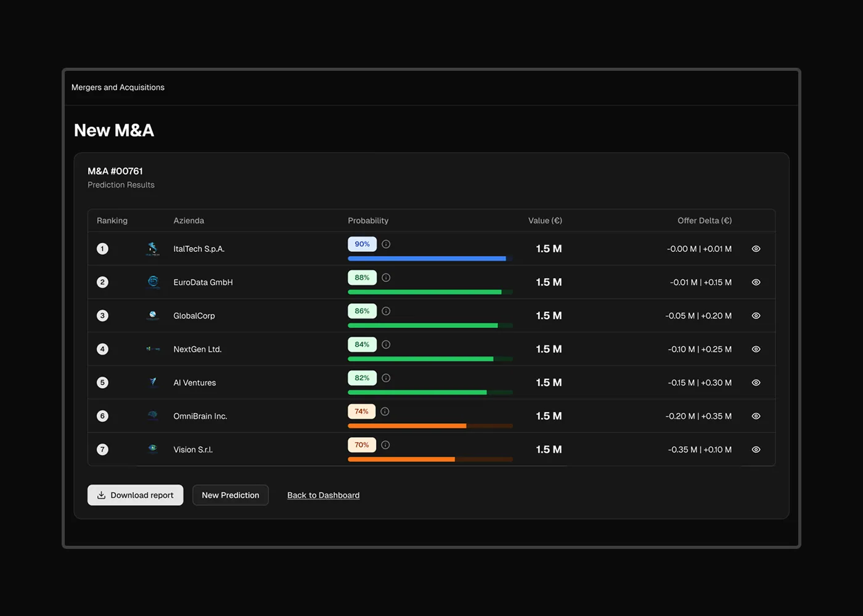Viewport: 863px width, 616px height.
Task: Toggle the eye icon for the NextGen Ltd. row
Action: pos(756,349)
